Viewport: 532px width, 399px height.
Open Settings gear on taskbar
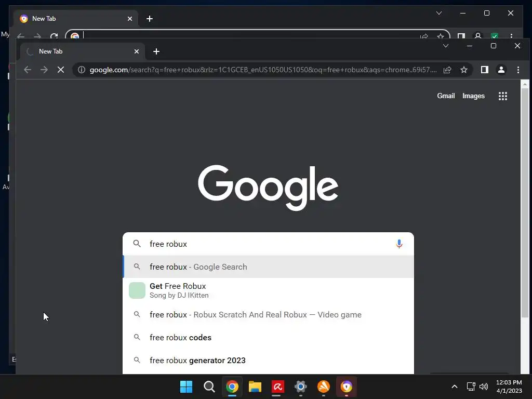pyautogui.click(x=301, y=387)
